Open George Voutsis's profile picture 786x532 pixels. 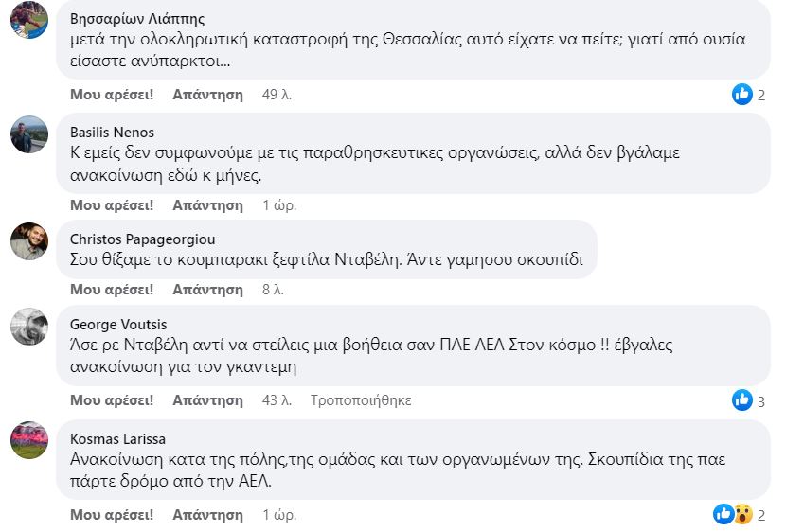point(29,327)
